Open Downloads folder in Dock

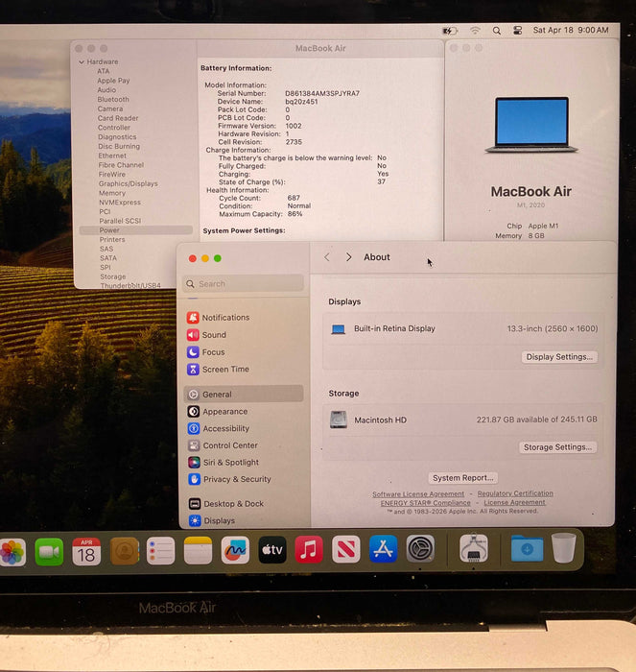[x=528, y=548]
